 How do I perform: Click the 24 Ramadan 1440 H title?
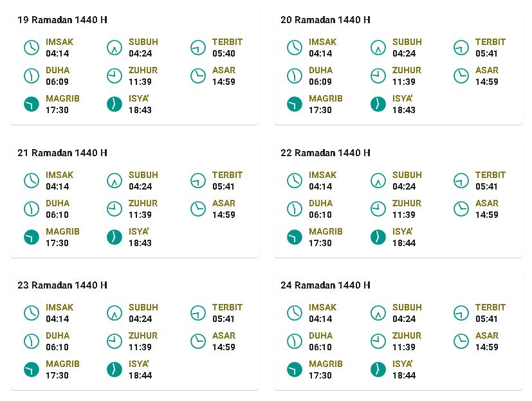point(326,285)
